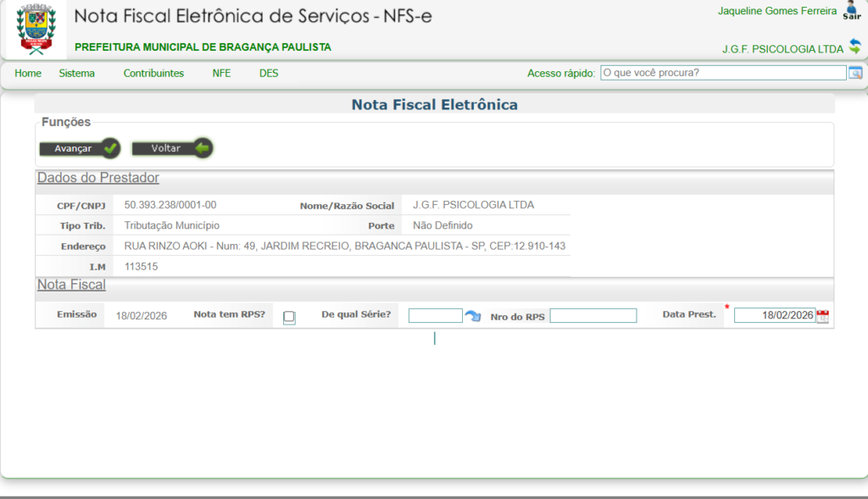Viewport: 868px width, 499px height.
Task: Open the NFE menu
Action: (221, 74)
